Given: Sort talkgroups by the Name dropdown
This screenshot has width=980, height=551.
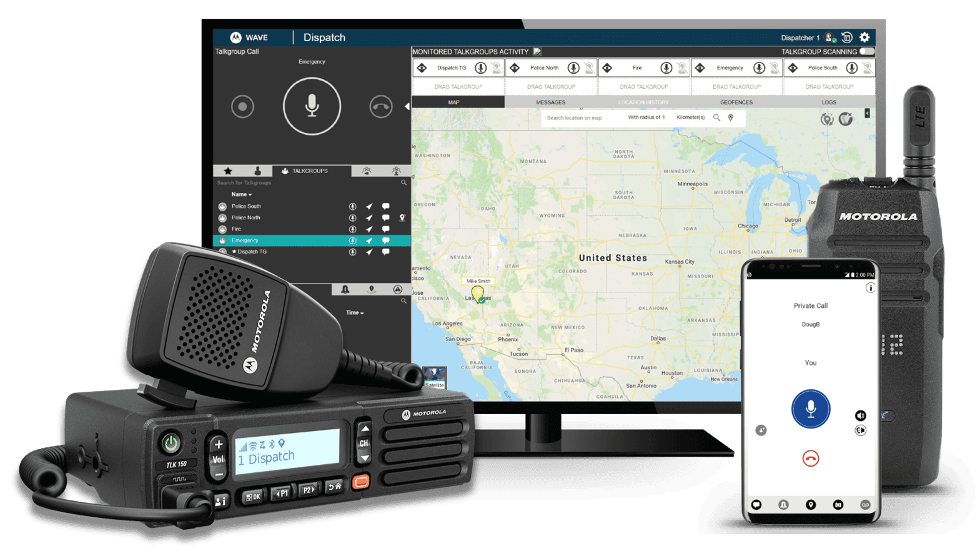Looking at the screenshot, I should click(x=242, y=194).
